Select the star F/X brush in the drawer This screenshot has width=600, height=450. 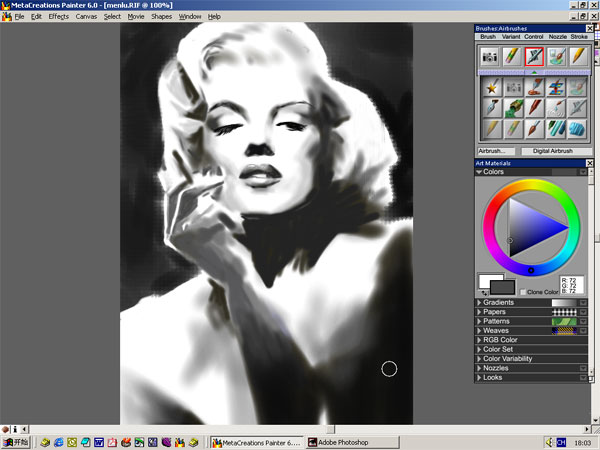tap(492, 88)
